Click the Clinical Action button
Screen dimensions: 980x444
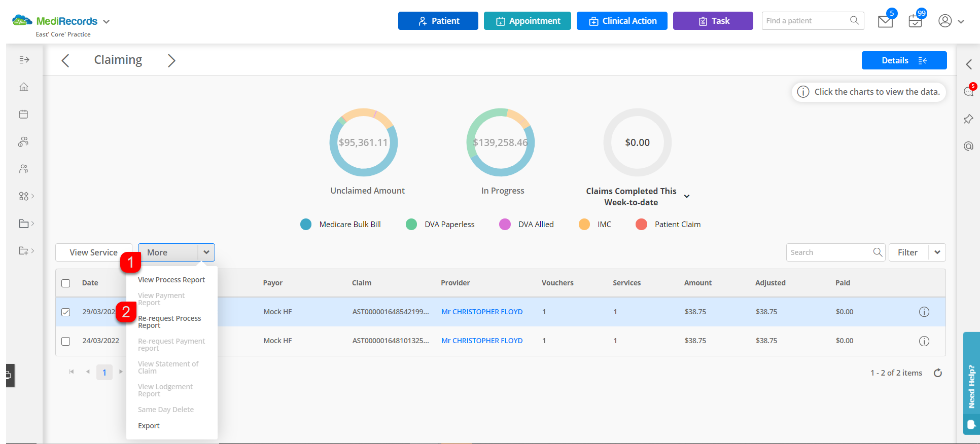point(622,21)
